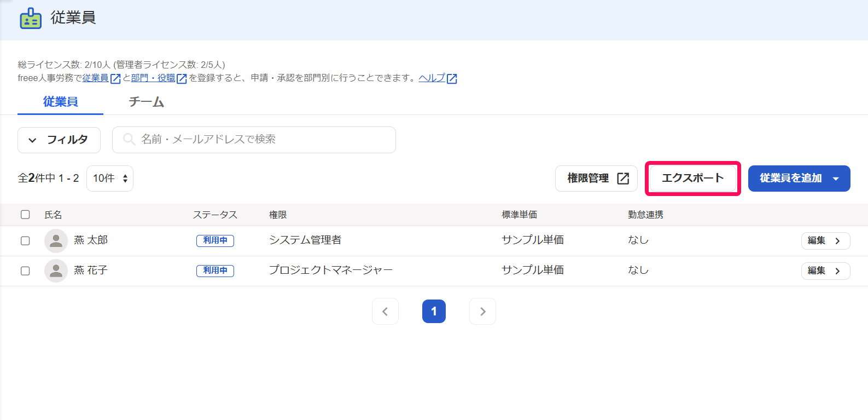Click the システム管理者 cell
The image size is (868, 420).
tap(305, 240)
